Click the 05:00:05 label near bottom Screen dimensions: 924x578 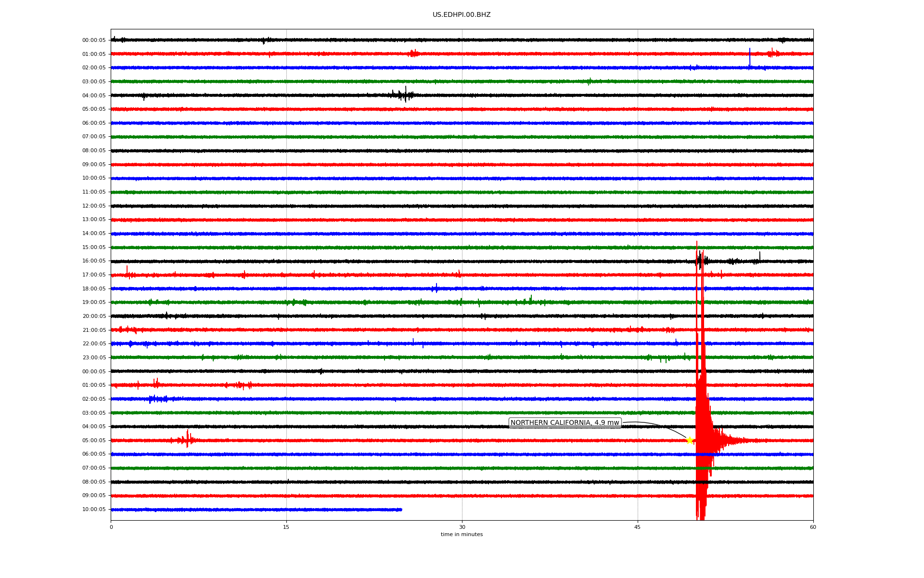(94, 440)
